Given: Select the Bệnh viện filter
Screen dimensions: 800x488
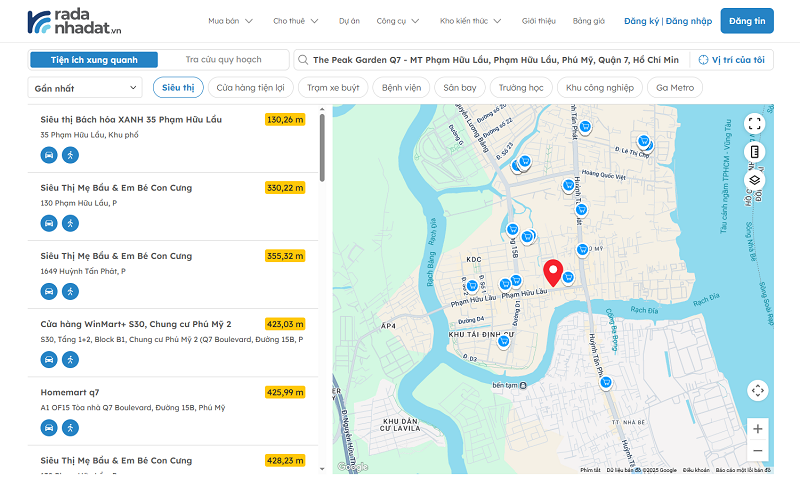Looking at the screenshot, I should point(402,88).
